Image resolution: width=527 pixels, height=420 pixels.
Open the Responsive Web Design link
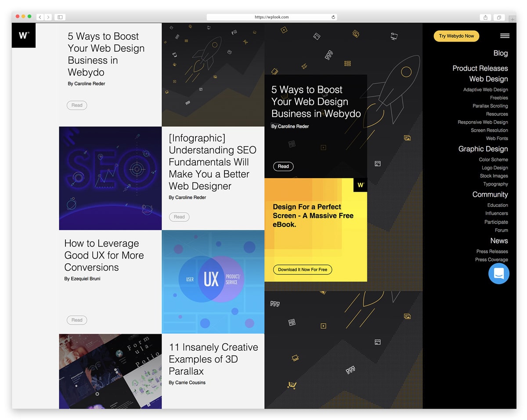[483, 122]
